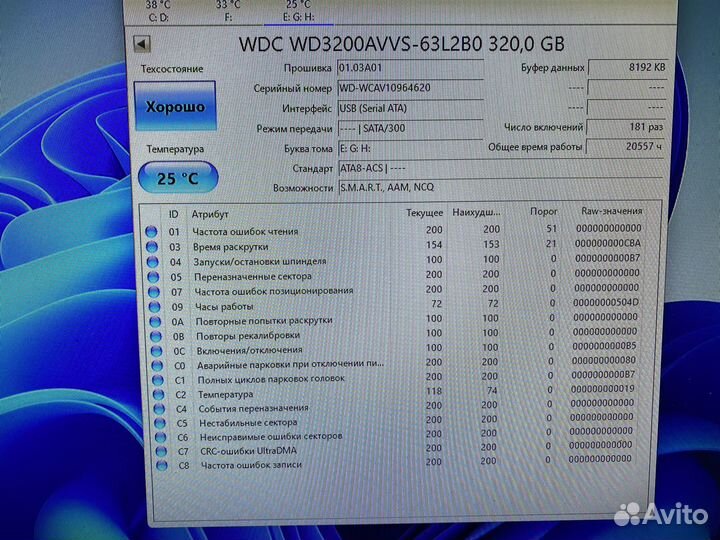This screenshot has height=540, width=720.
Task: Click status circle for attribute C6
Action: pos(160,437)
